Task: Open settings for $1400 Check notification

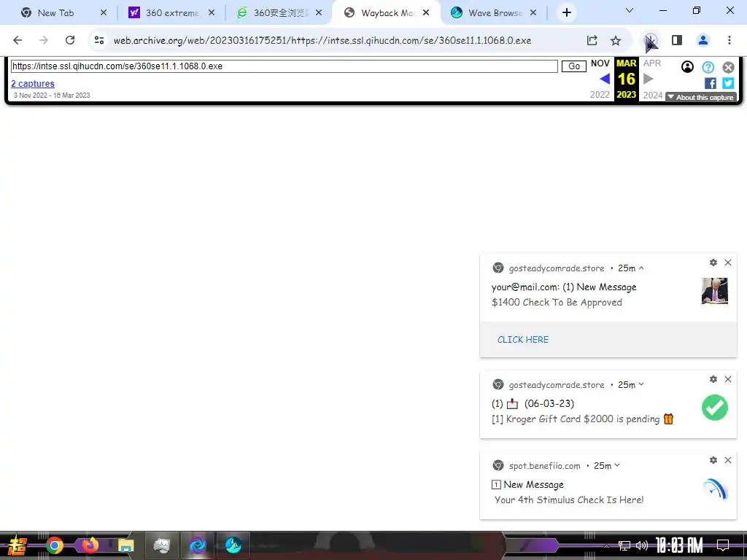Action: (713, 262)
